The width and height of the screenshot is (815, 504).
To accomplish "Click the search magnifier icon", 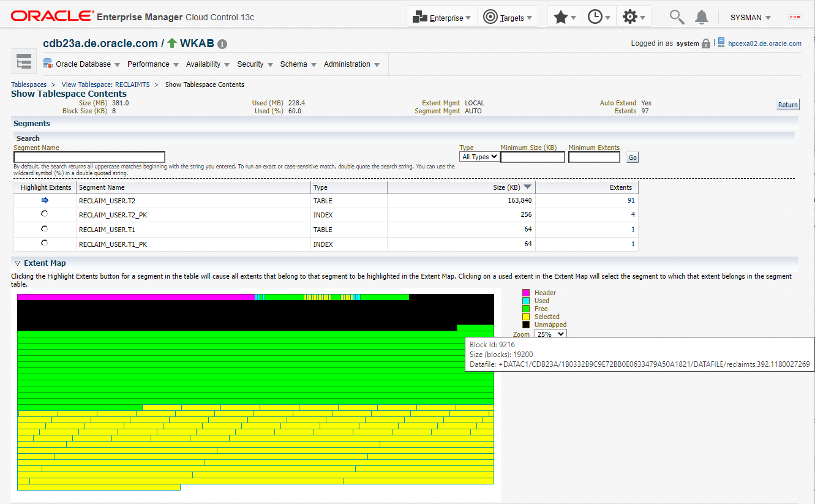I will pos(677,17).
